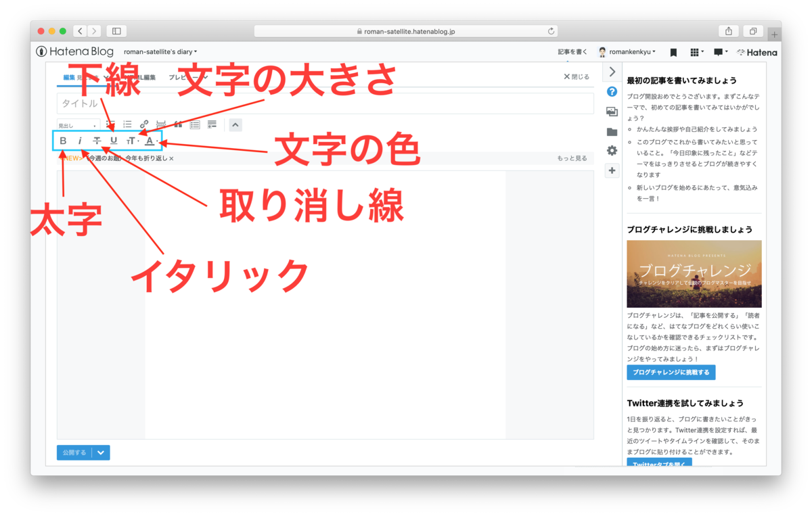812x516 pixels.
Task: Click the 公開する publish button
Action: click(74, 452)
